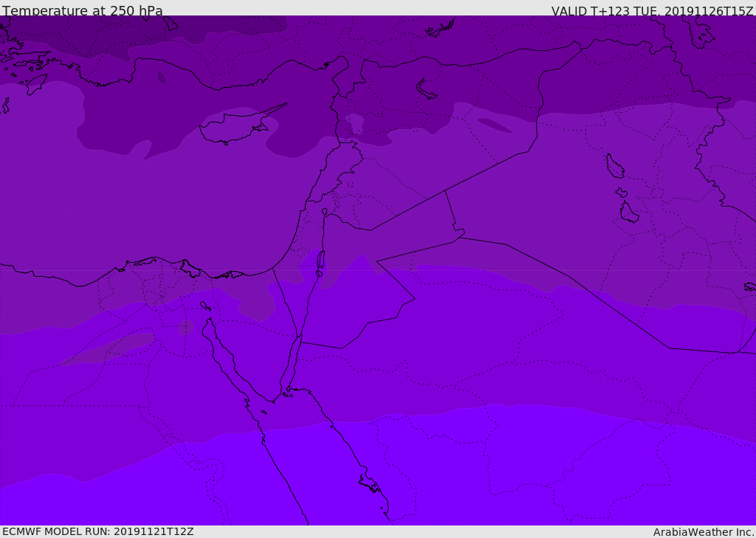Click the Dead Sea outline on the map
This screenshot has width=756, height=538.
point(320,263)
